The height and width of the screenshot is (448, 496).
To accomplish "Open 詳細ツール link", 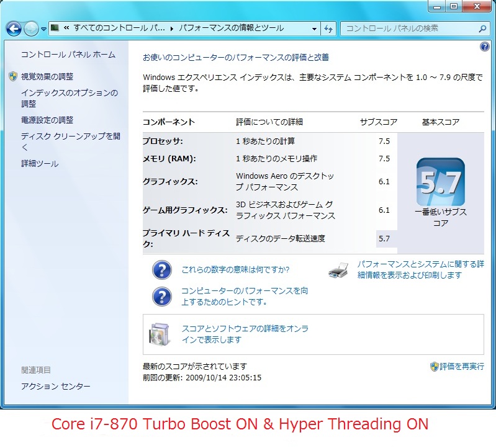I will tap(40, 164).
